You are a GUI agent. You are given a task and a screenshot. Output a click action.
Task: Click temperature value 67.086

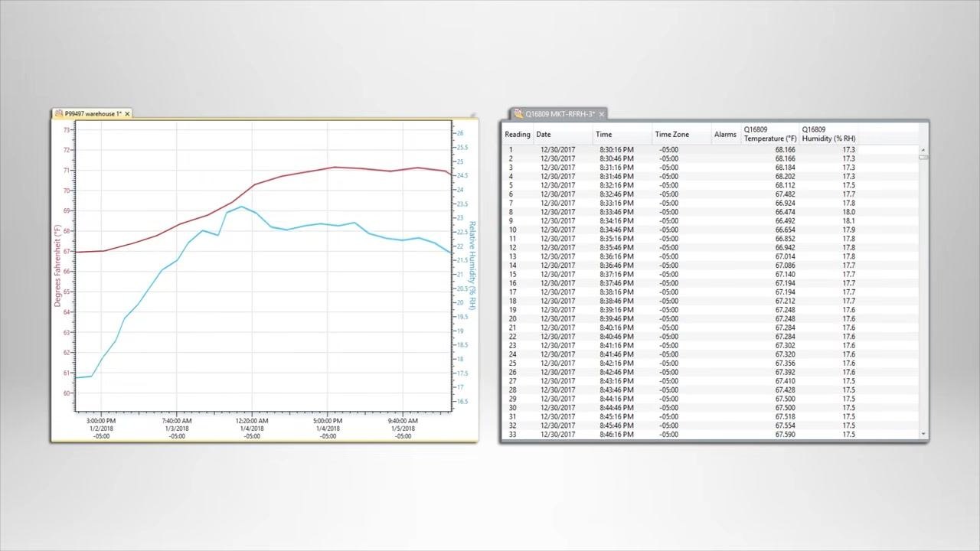tap(785, 266)
